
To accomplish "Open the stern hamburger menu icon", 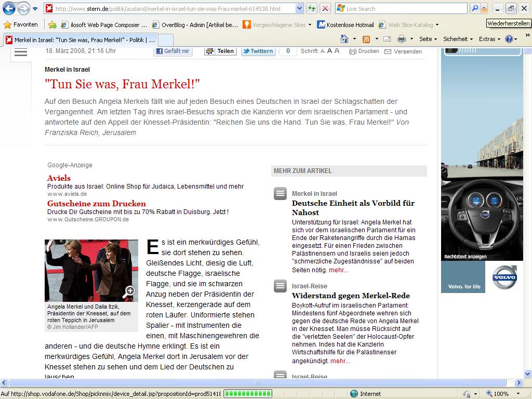I will click(21, 52).
